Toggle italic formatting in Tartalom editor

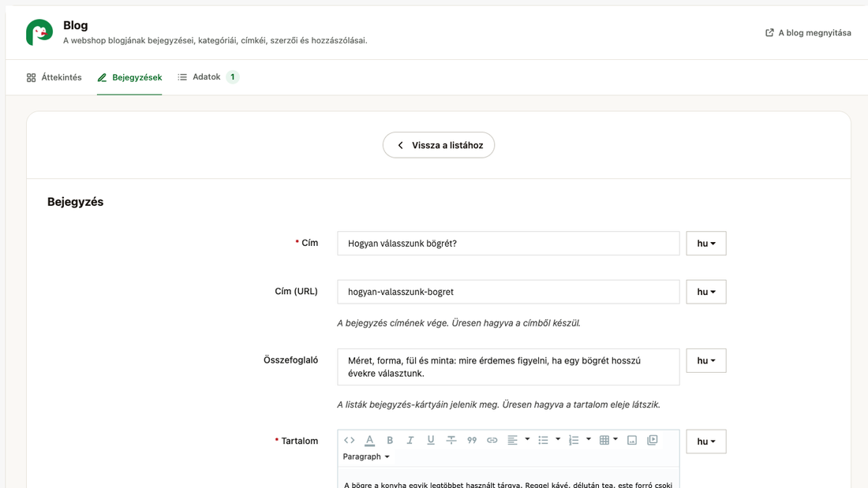pos(410,441)
